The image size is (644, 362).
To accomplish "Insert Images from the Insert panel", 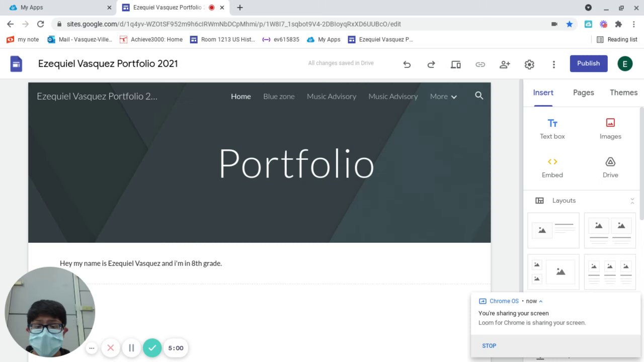I will click(610, 129).
